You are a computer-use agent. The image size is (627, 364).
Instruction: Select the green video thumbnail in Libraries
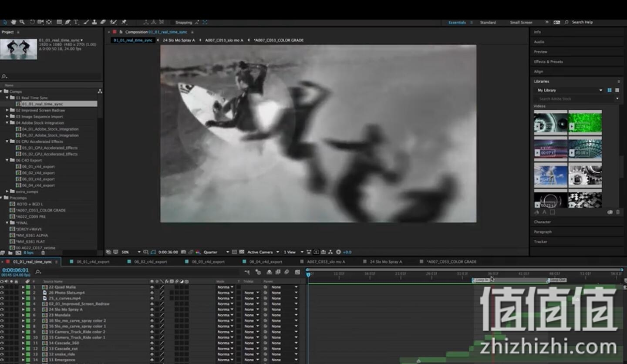click(585, 122)
